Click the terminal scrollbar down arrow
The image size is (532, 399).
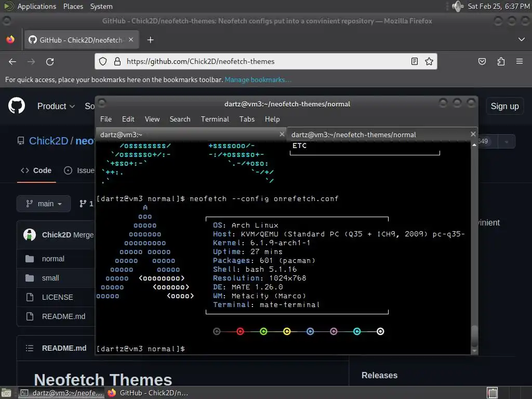tap(474, 351)
